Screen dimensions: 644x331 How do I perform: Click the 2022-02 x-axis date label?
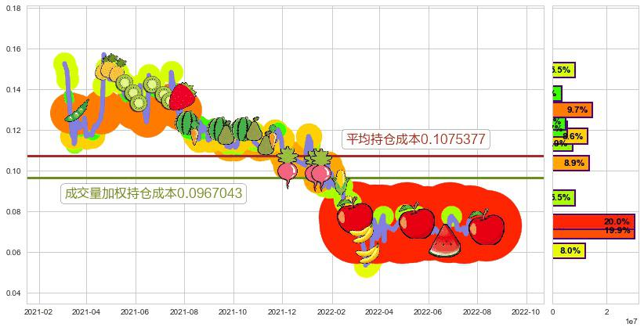[331, 312]
